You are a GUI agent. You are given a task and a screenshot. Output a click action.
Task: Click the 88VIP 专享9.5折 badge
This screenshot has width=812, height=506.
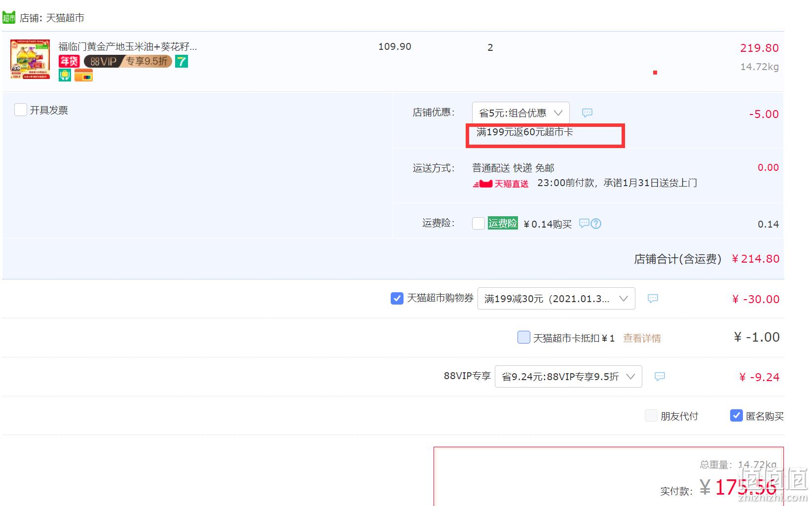tap(128, 61)
